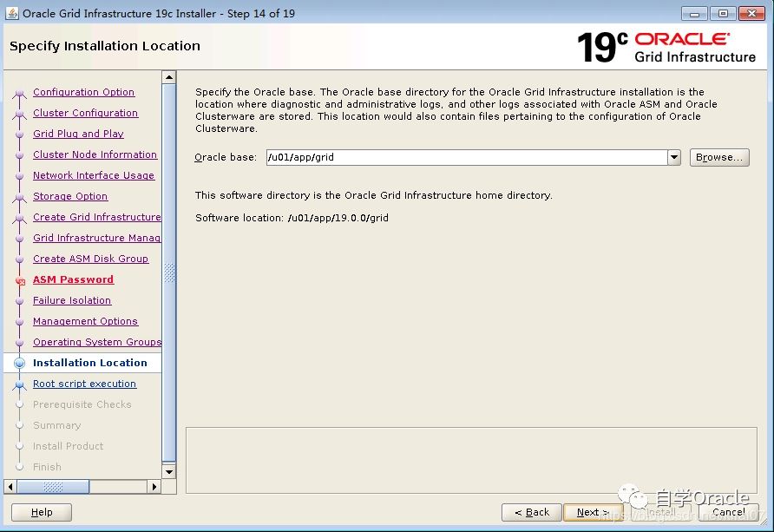Jump to Cluster Node Information step
The image size is (774, 532).
coord(95,154)
